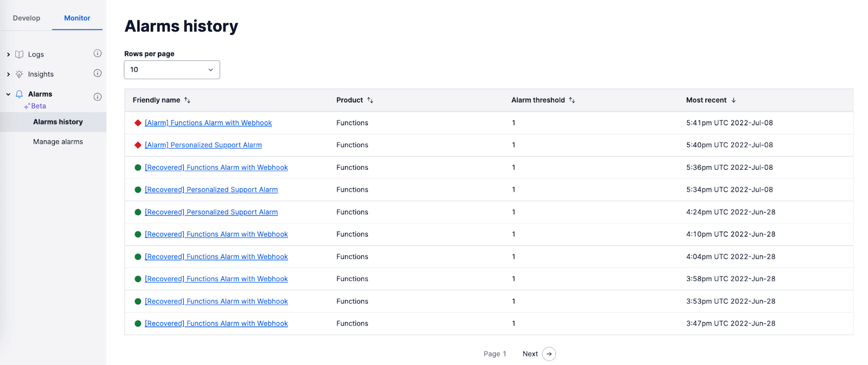Select the Monitor tab

point(77,18)
